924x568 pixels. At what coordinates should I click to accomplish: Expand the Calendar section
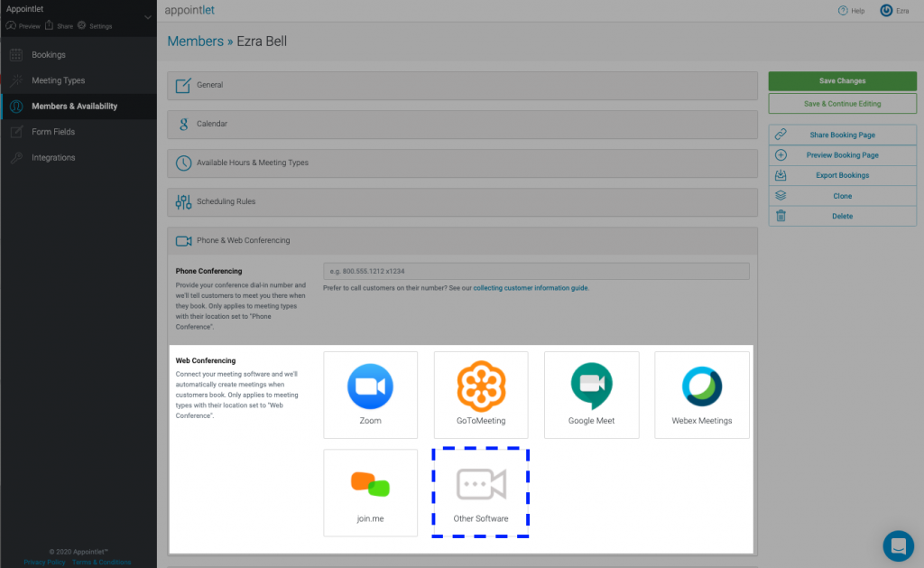pyautogui.click(x=462, y=125)
